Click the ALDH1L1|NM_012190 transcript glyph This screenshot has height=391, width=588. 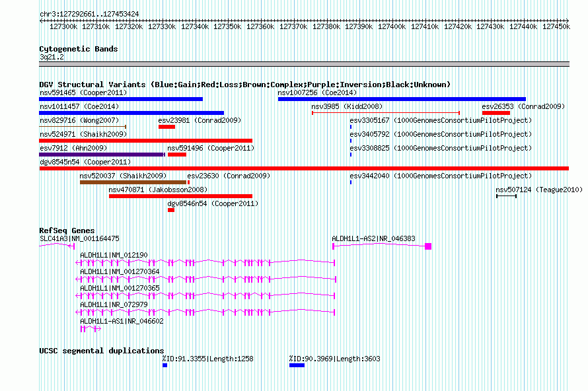click(205, 262)
